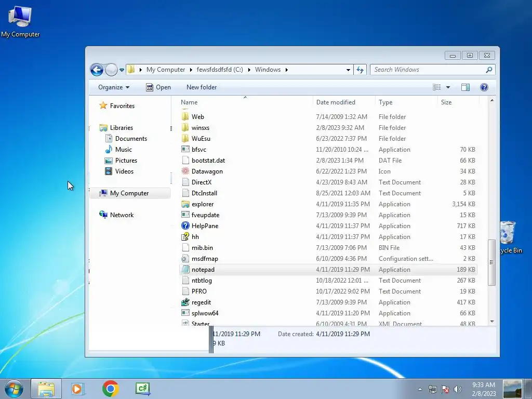Click the Change your view icon
The width and height of the screenshot is (532, 399).
436,87
